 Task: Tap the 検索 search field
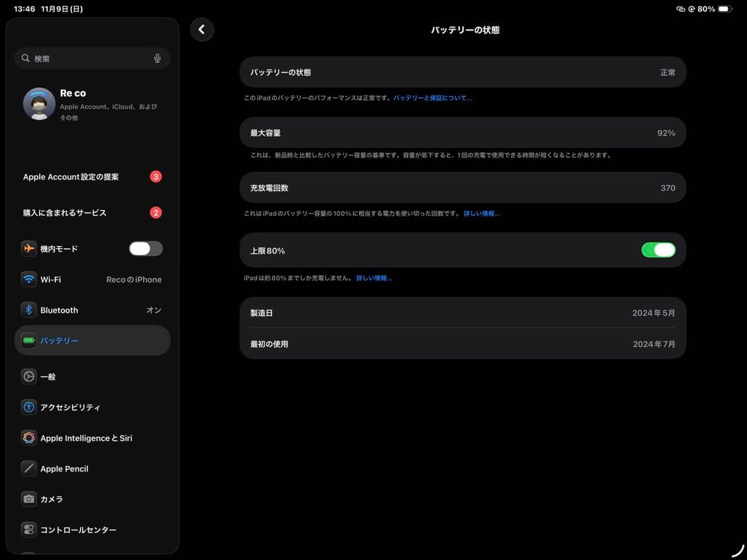coord(86,59)
